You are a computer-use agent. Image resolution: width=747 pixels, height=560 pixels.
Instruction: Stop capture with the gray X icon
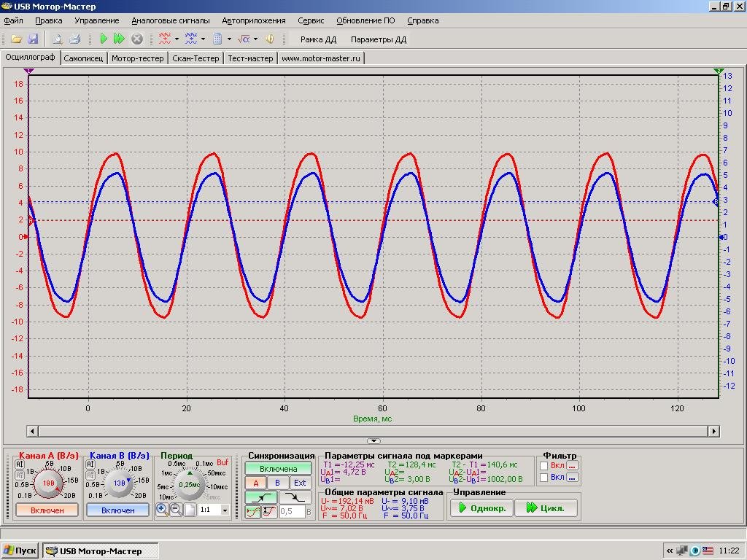tap(136, 39)
